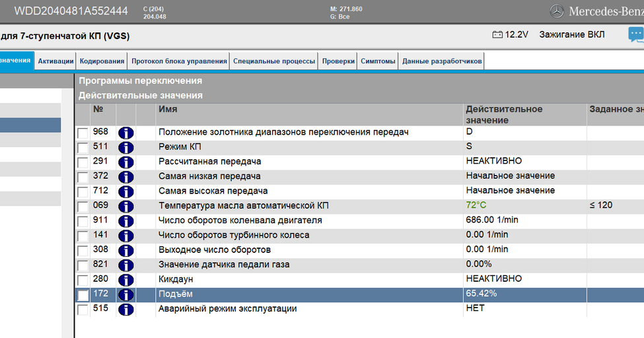Image resolution: width=644 pixels, height=338 pixels.
Task: Select the S value of Режим КП
Action: coord(469,146)
